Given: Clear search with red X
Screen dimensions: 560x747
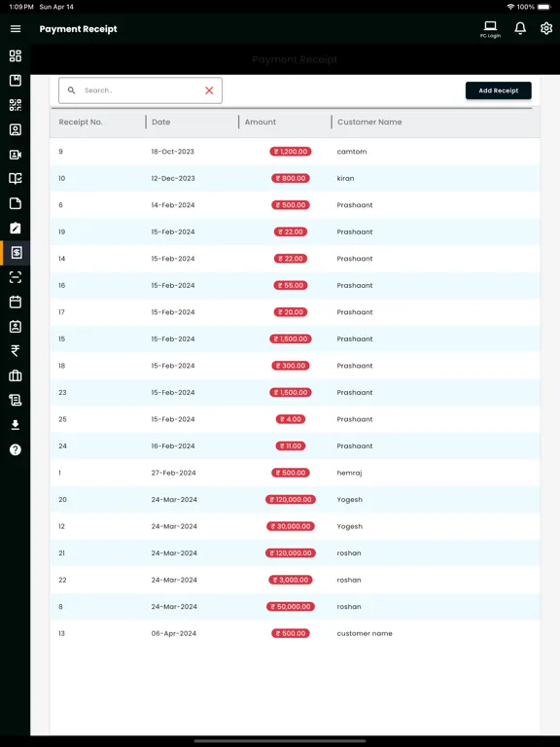Looking at the screenshot, I should pos(209,90).
